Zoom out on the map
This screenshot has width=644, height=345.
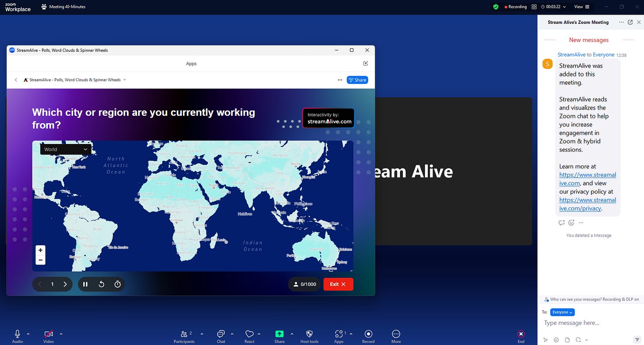(40, 260)
